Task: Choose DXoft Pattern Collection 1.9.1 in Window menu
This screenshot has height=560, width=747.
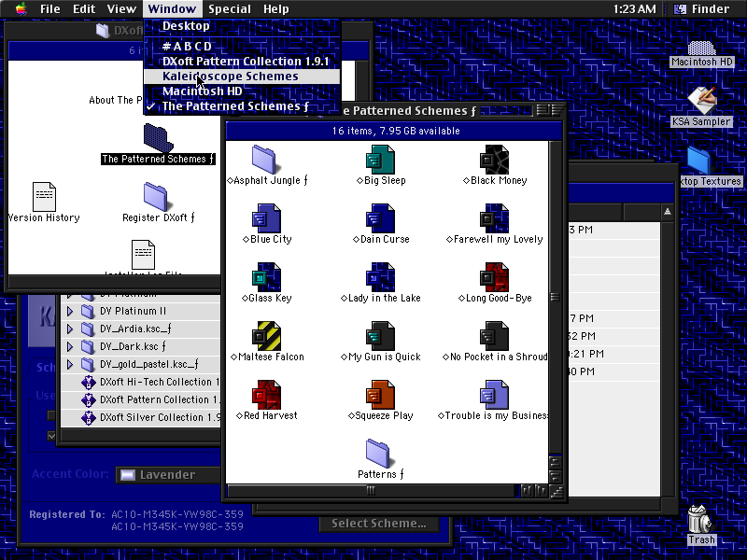Action: click(x=242, y=62)
